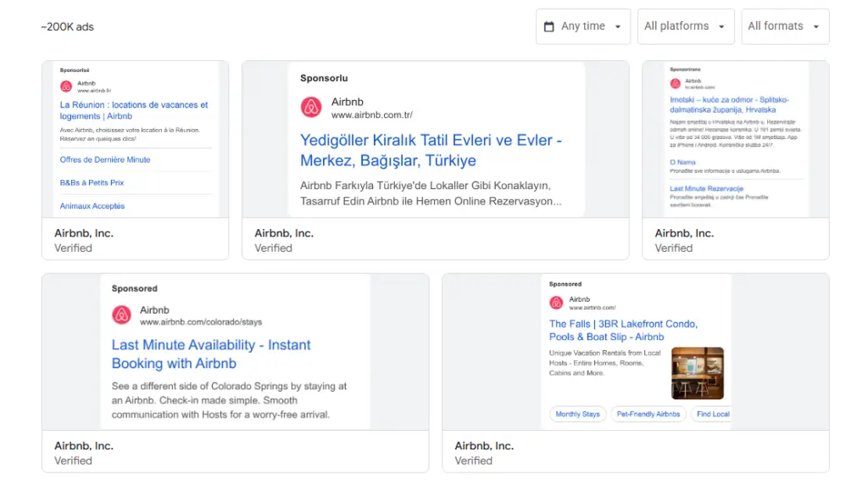The width and height of the screenshot is (868, 480).
Task: Open Last Minute Availability headline
Action: pos(211,354)
